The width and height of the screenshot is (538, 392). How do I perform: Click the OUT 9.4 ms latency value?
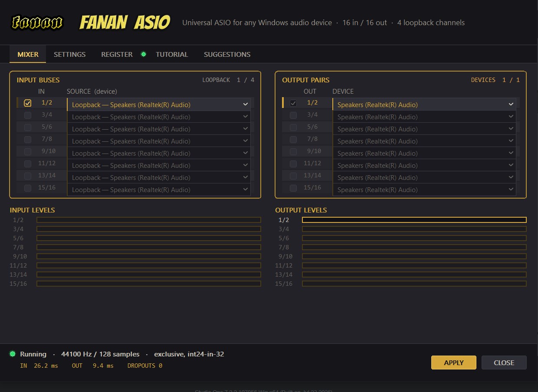click(93, 366)
